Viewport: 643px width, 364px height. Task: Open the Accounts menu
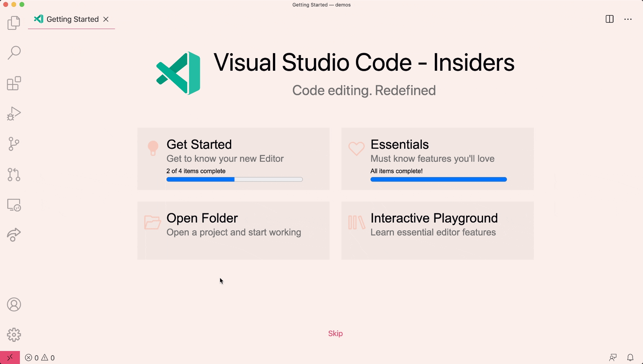14,304
